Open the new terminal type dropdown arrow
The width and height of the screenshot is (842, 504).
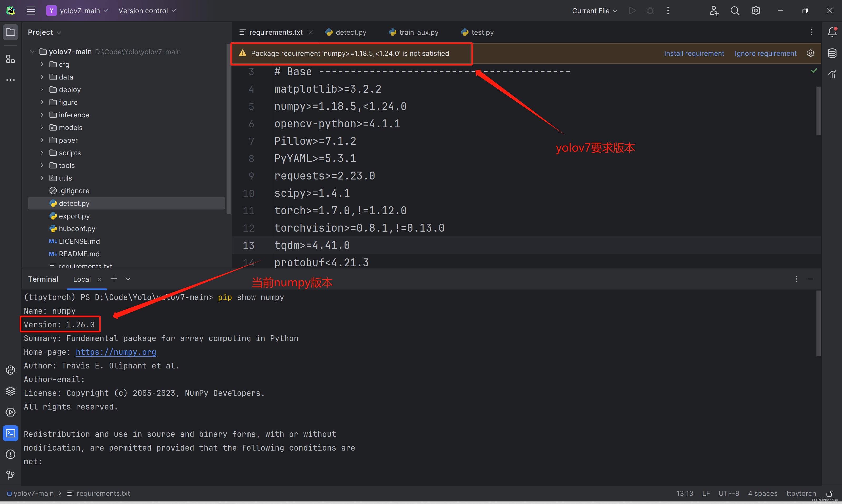[x=128, y=279]
